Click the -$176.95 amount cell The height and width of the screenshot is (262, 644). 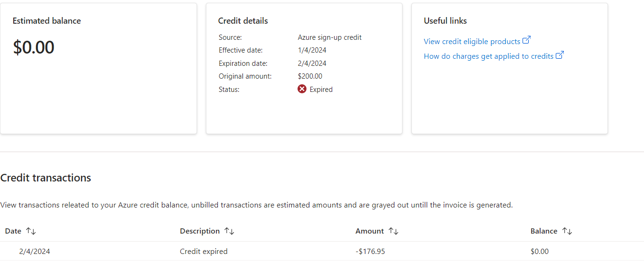click(x=370, y=252)
